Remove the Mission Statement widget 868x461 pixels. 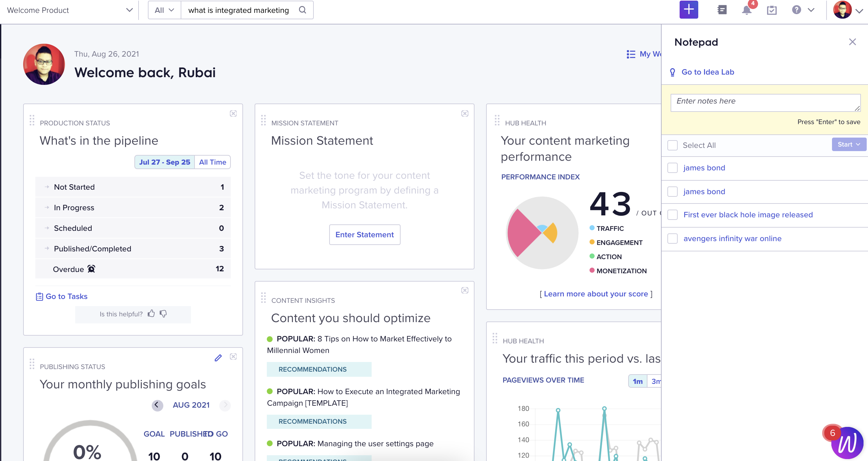(465, 113)
